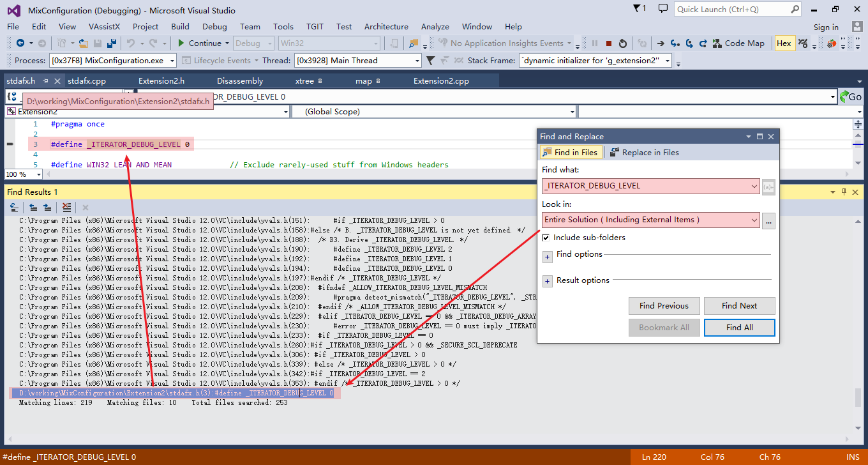The image size is (868, 465).
Task: Click the Navigate Backward arrow icon
Action: [20, 43]
